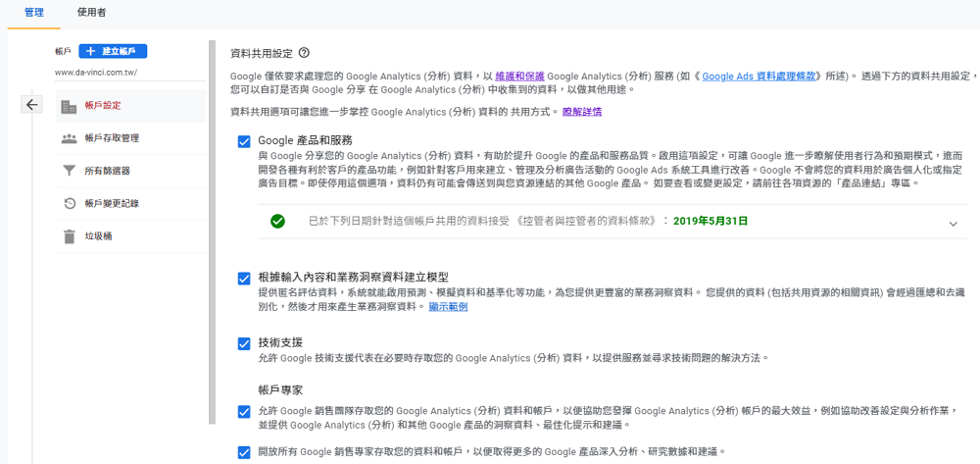This screenshot has width=980, height=464.
Task: Open 帳戶設定 menu item
Action: tap(130, 106)
